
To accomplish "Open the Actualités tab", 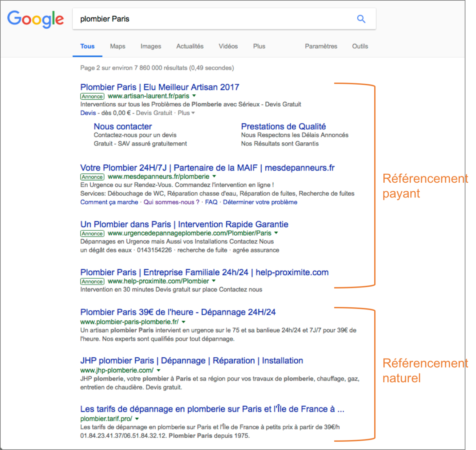I will pos(190,46).
